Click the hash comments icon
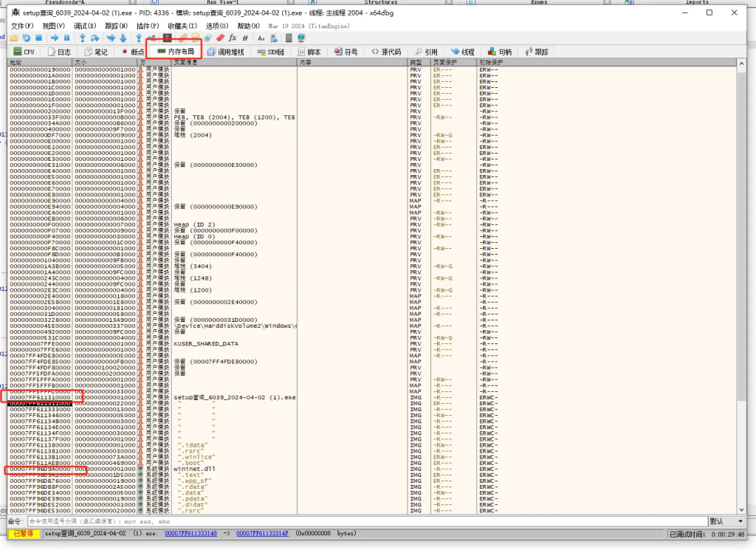Screen dimensions: 756x550 [x=245, y=38]
